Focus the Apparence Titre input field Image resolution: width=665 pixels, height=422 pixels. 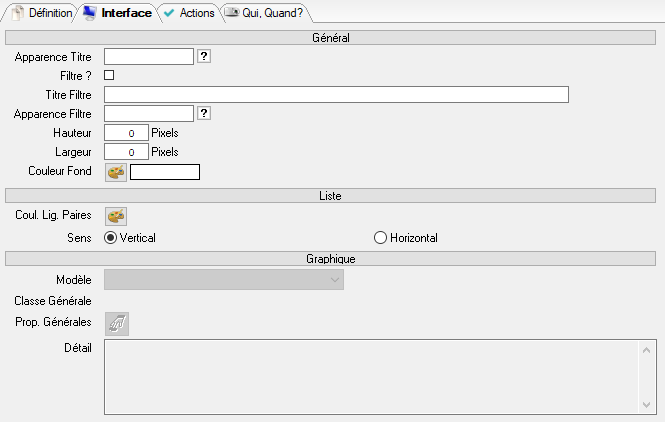tap(148, 57)
